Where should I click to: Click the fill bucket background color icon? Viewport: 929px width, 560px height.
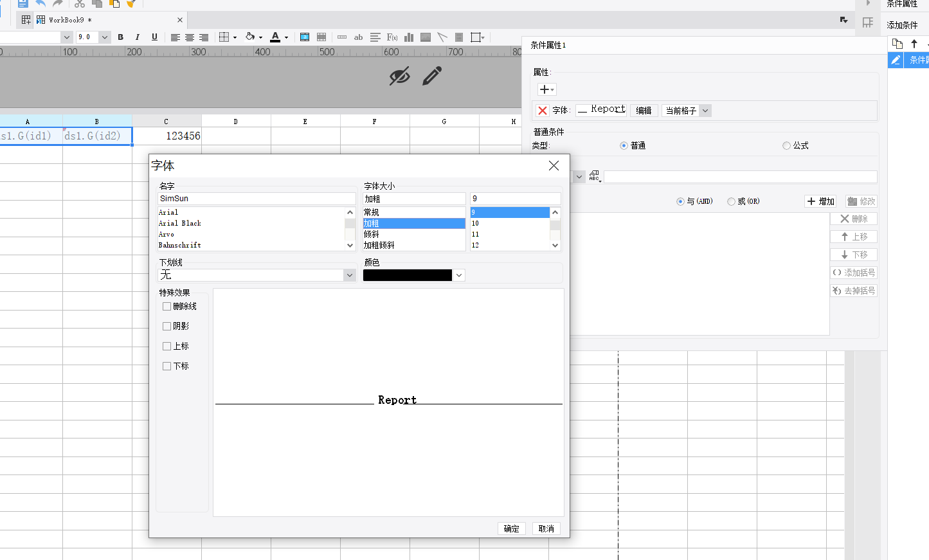point(250,37)
